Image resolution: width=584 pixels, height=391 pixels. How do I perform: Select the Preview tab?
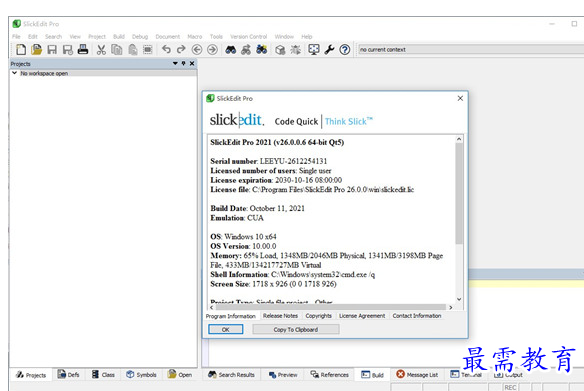pos(283,375)
